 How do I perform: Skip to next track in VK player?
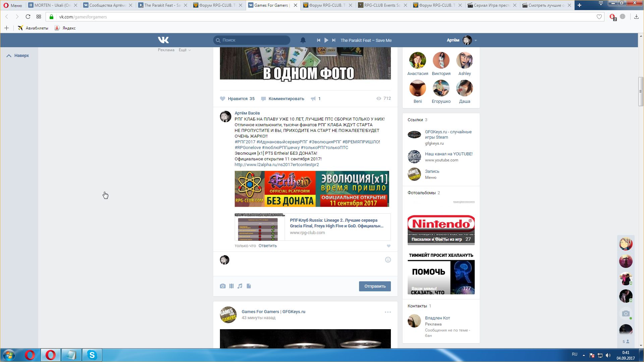pyautogui.click(x=334, y=40)
